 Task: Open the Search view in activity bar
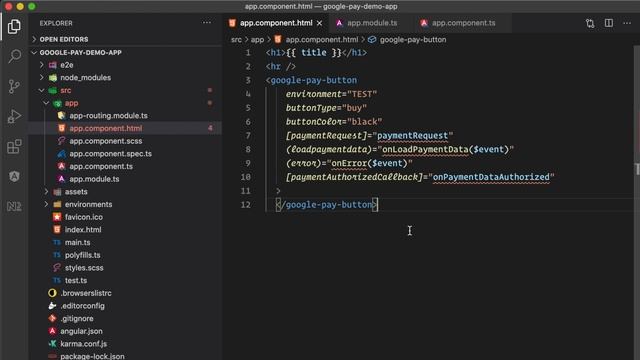(x=14, y=56)
